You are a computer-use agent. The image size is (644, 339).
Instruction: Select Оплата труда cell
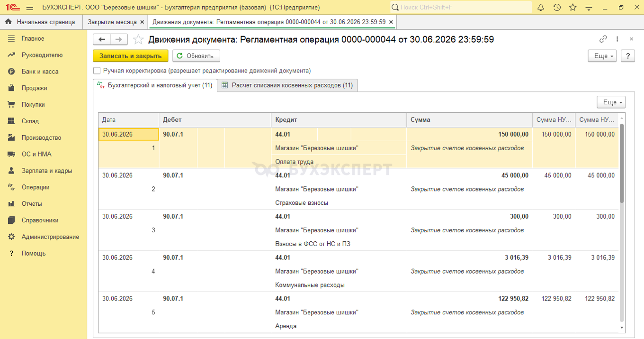(339, 162)
